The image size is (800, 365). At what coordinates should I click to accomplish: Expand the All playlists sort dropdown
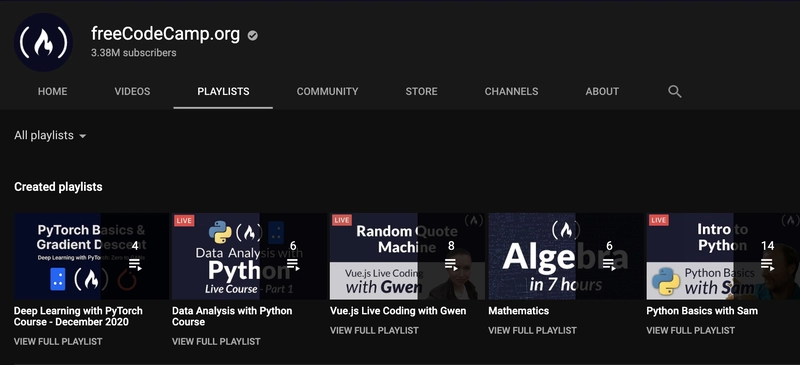click(x=50, y=136)
